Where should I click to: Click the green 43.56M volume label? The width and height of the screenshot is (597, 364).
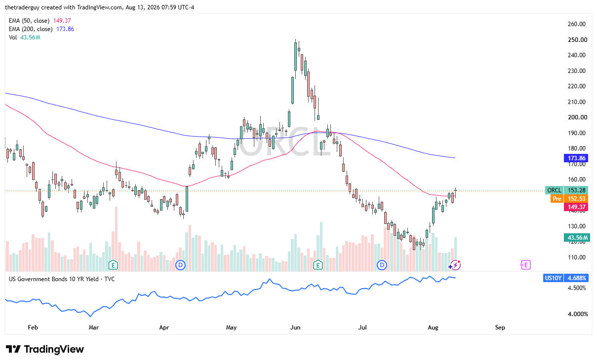click(576, 238)
